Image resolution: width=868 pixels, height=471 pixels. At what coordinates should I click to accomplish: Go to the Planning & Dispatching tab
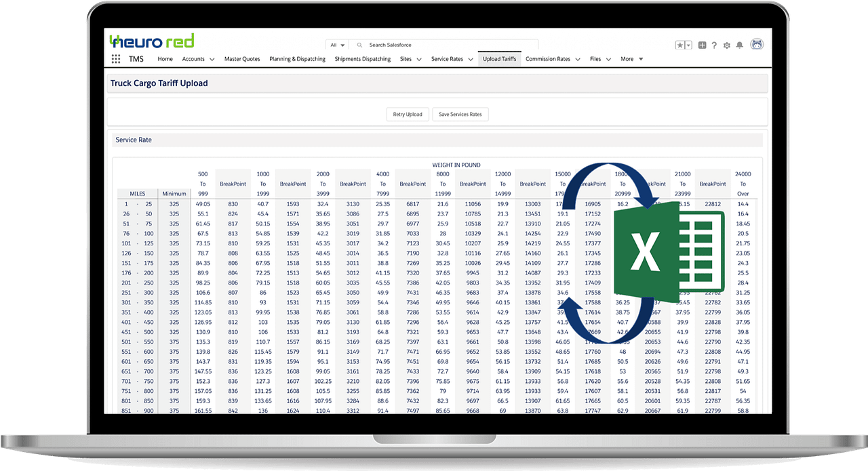297,59
